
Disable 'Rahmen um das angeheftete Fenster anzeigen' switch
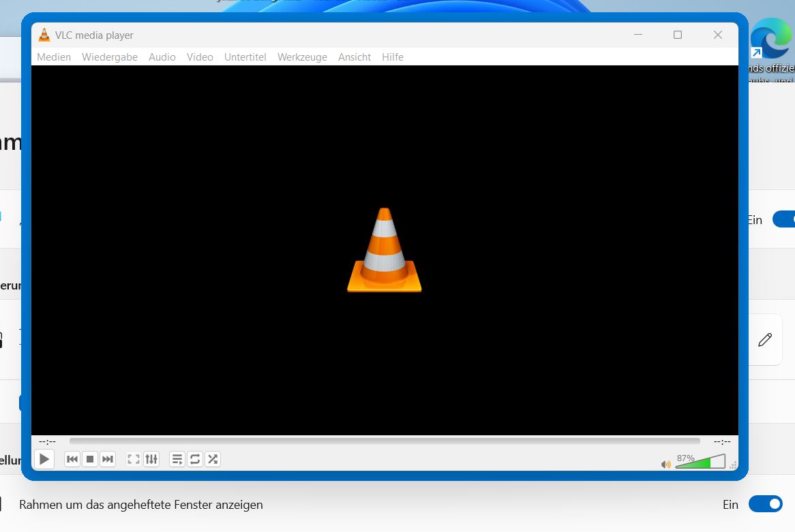(765, 504)
